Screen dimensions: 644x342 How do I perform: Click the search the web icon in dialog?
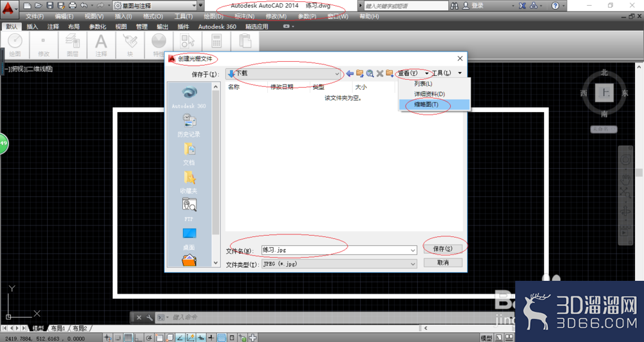pyautogui.click(x=370, y=73)
